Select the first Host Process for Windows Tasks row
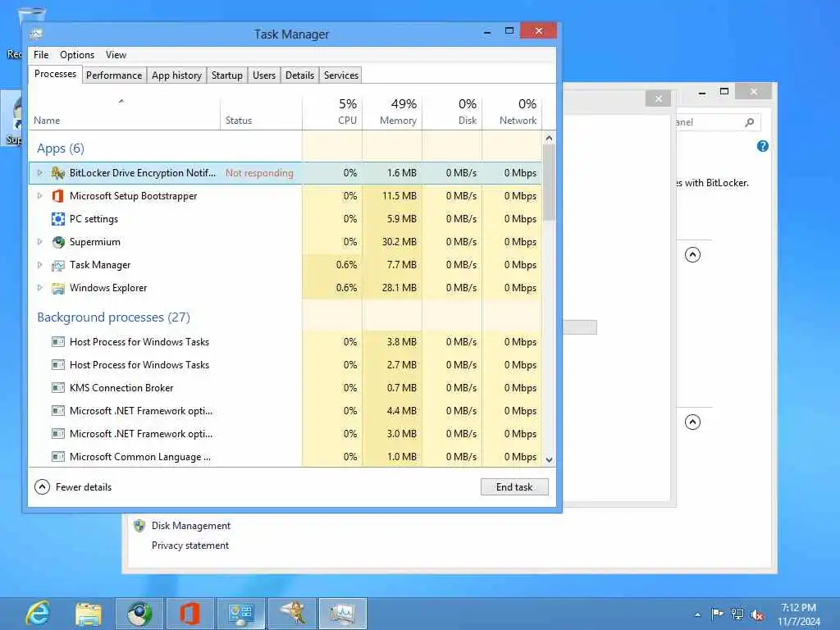This screenshot has height=630, width=840. coord(285,342)
